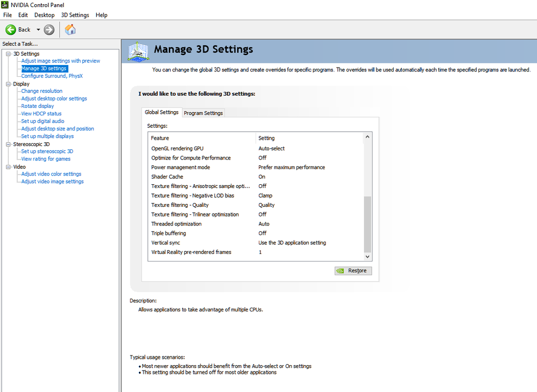Open Adjust video color settings
Image resolution: width=537 pixels, height=392 pixels.
pos(52,174)
